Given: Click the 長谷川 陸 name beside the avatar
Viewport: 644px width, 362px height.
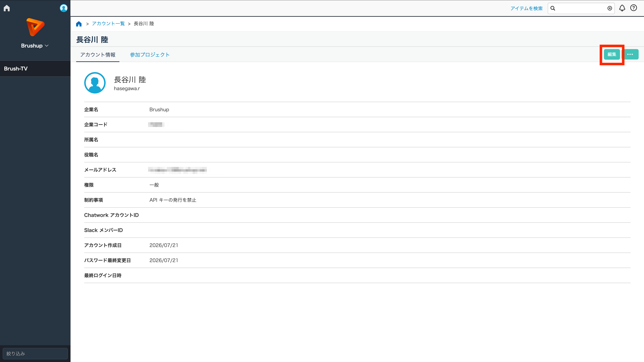Looking at the screenshot, I should pyautogui.click(x=130, y=80).
